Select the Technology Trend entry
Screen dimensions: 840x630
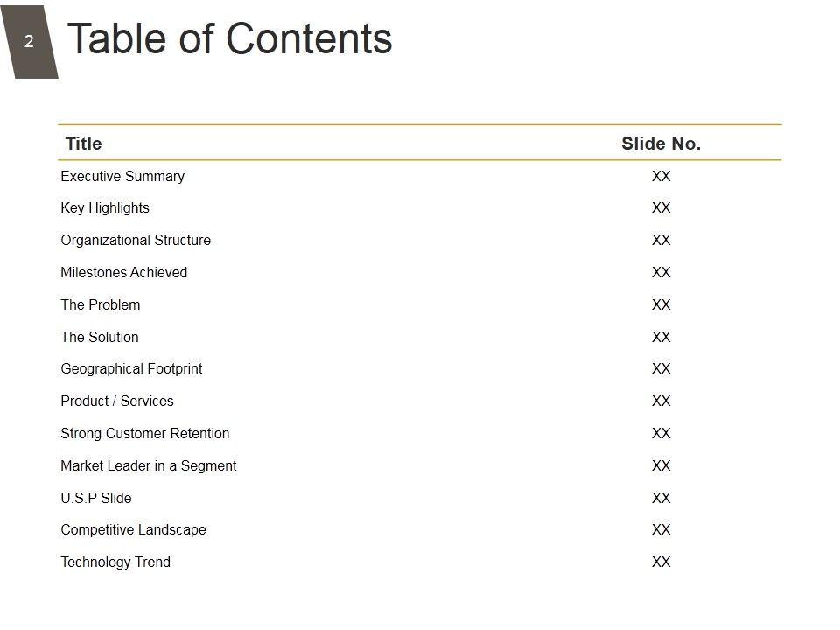[x=115, y=562]
